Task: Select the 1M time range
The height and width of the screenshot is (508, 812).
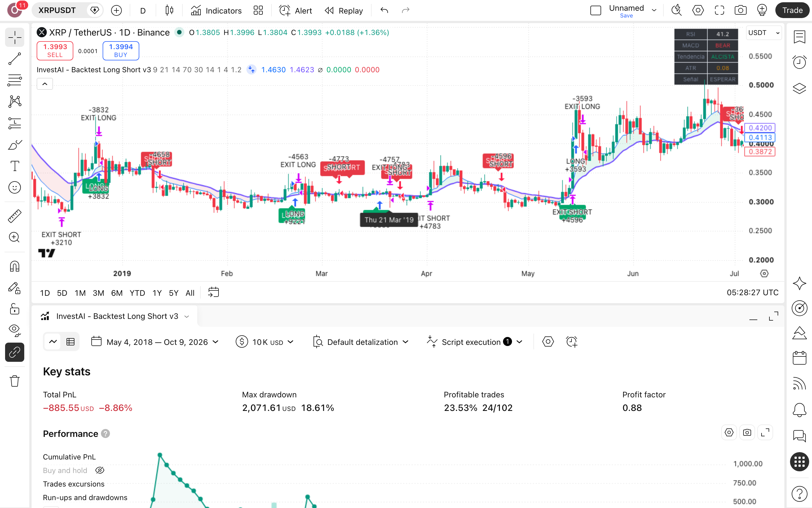Action: (x=80, y=293)
